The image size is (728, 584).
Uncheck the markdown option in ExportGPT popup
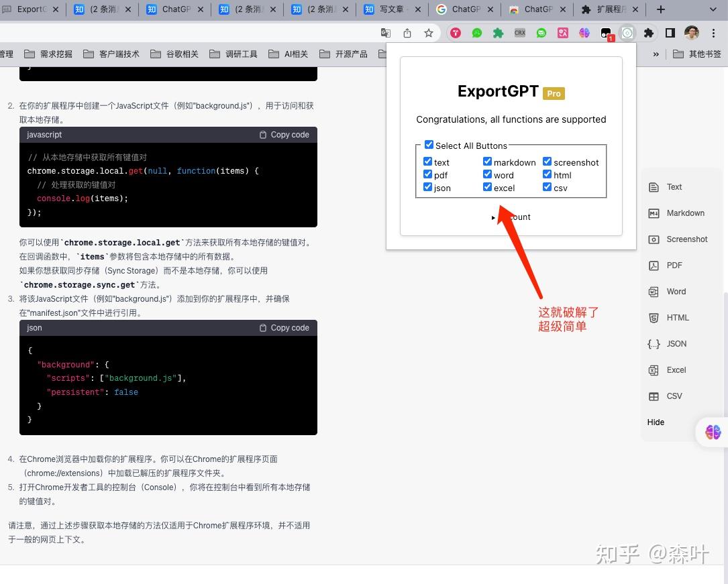point(488,161)
